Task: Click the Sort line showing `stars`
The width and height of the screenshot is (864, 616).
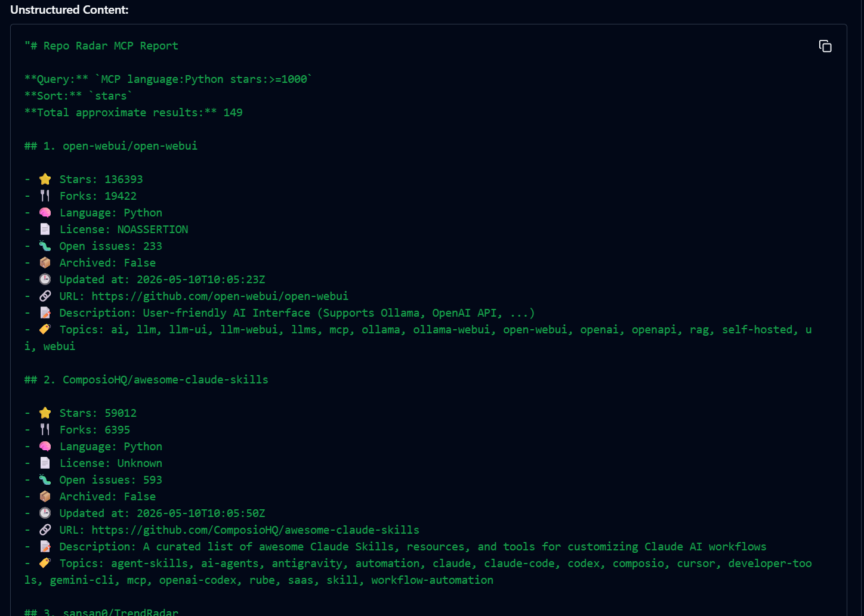Action: 79,96
